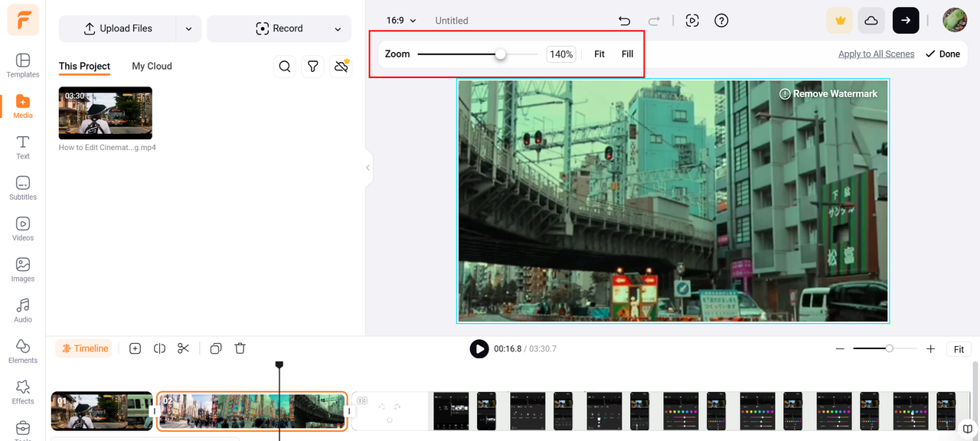This screenshot has width=980, height=441.
Task: Click the Upload Files button
Action: (117, 29)
